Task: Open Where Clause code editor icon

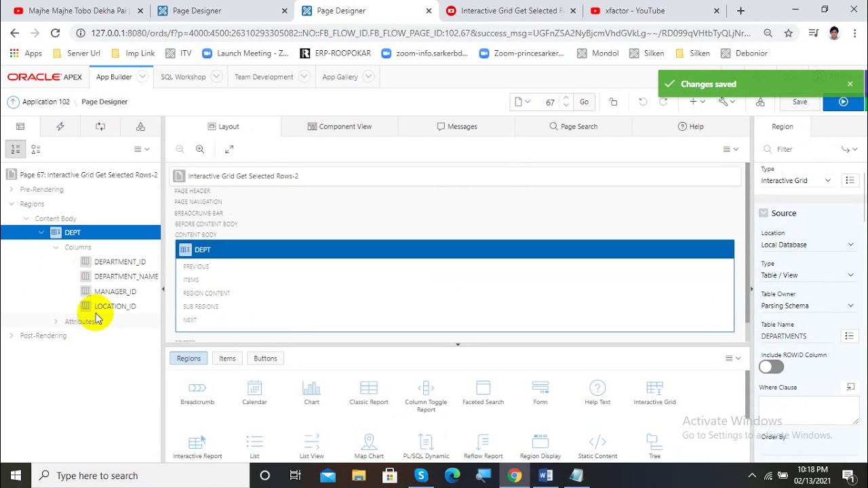Action: pos(850,388)
